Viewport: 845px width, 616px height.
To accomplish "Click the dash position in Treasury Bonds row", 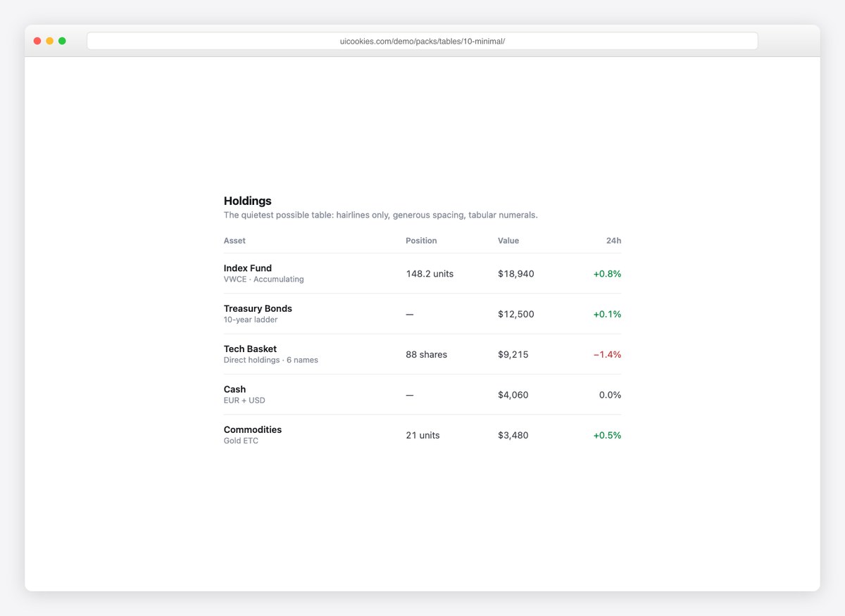I will pyautogui.click(x=410, y=314).
